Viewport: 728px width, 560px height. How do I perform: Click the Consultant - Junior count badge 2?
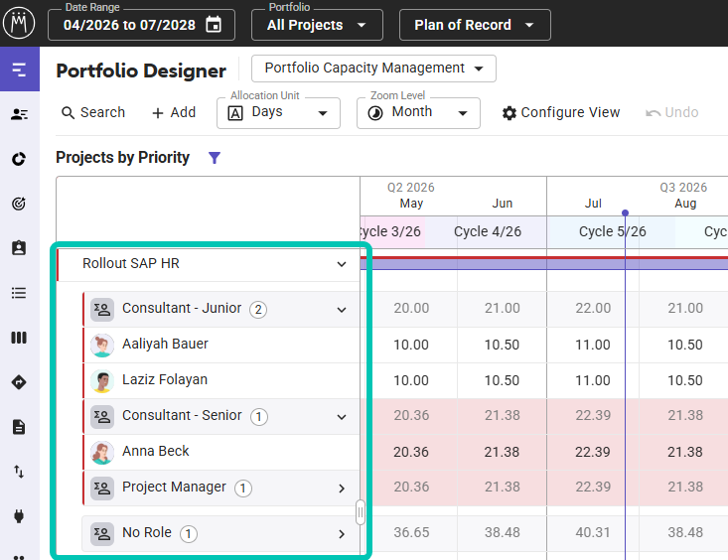click(x=258, y=310)
